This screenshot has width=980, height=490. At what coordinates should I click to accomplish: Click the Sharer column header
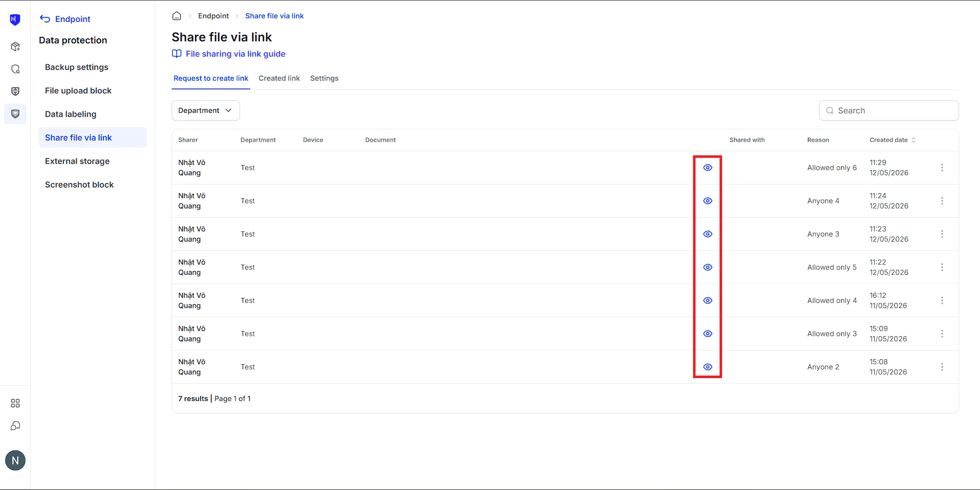[x=188, y=140]
